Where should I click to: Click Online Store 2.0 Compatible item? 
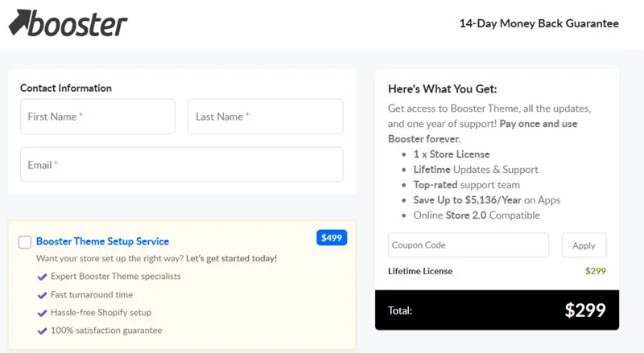[477, 215]
